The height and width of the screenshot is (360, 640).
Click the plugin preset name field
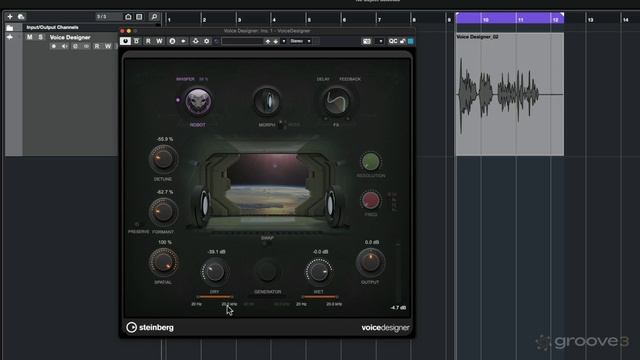pos(242,41)
